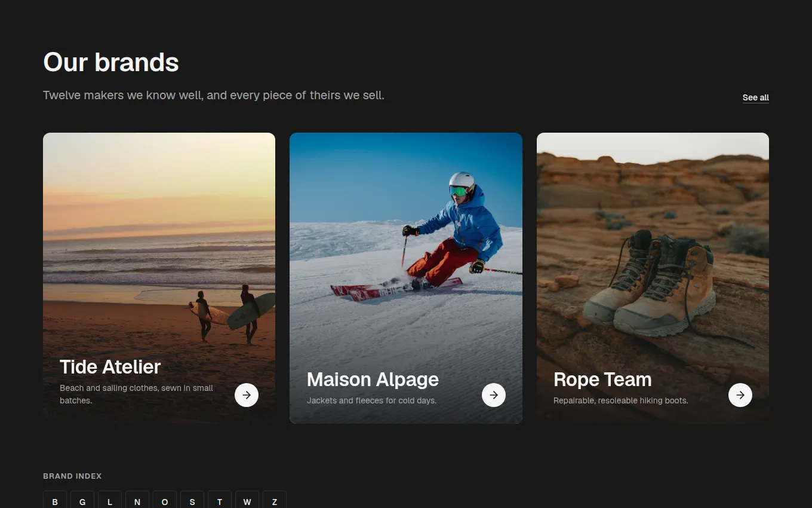The width and height of the screenshot is (812, 508).
Task: Follow the See all link
Action: [x=756, y=97]
